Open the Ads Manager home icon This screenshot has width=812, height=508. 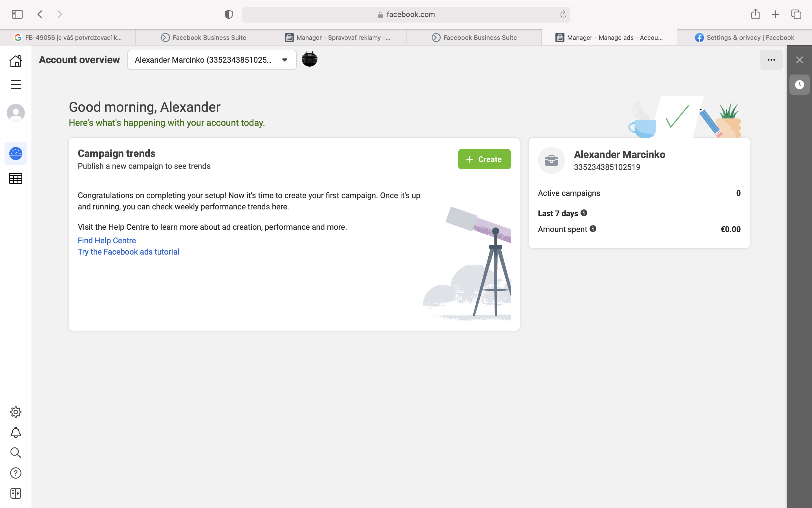pyautogui.click(x=16, y=61)
